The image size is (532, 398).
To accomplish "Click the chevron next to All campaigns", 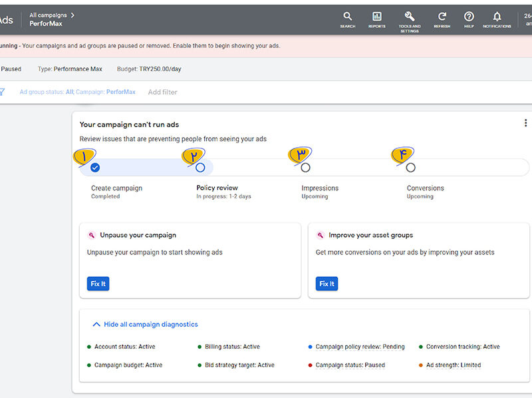I will 72,15.
